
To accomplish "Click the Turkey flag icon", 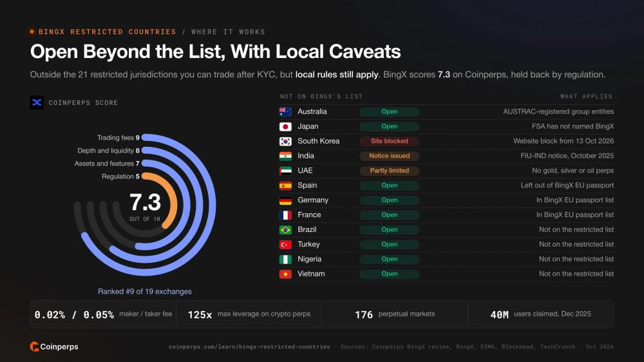I will pos(285,245).
